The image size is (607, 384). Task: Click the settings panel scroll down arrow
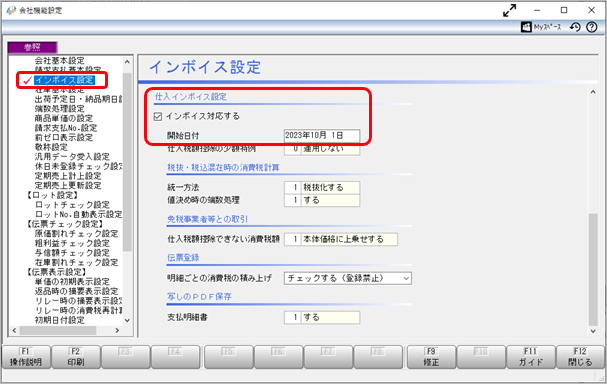[x=593, y=331]
